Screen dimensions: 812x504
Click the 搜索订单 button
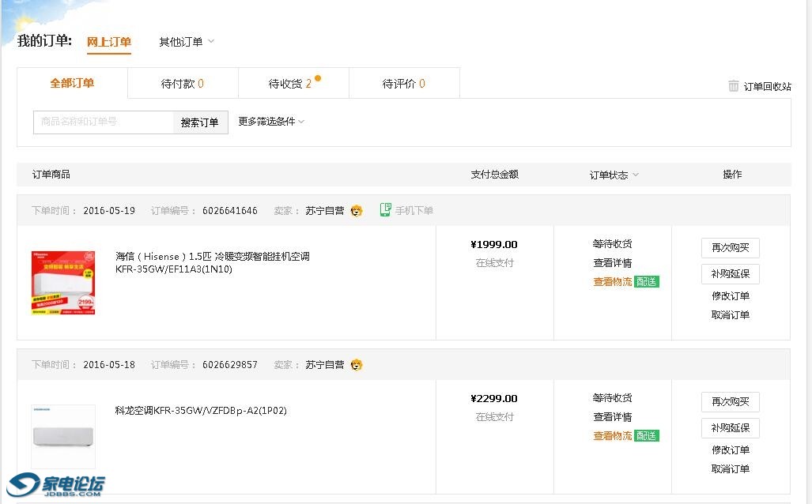coord(200,122)
